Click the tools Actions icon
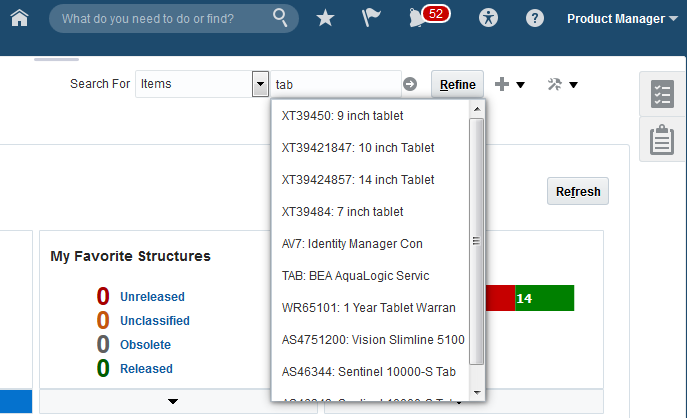Image resolution: width=687 pixels, height=418 pixels. [x=555, y=84]
